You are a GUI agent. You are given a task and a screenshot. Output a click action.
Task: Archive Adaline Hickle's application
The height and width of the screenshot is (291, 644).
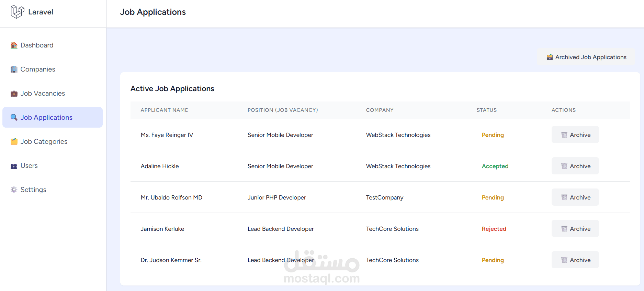[x=575, y=166]
